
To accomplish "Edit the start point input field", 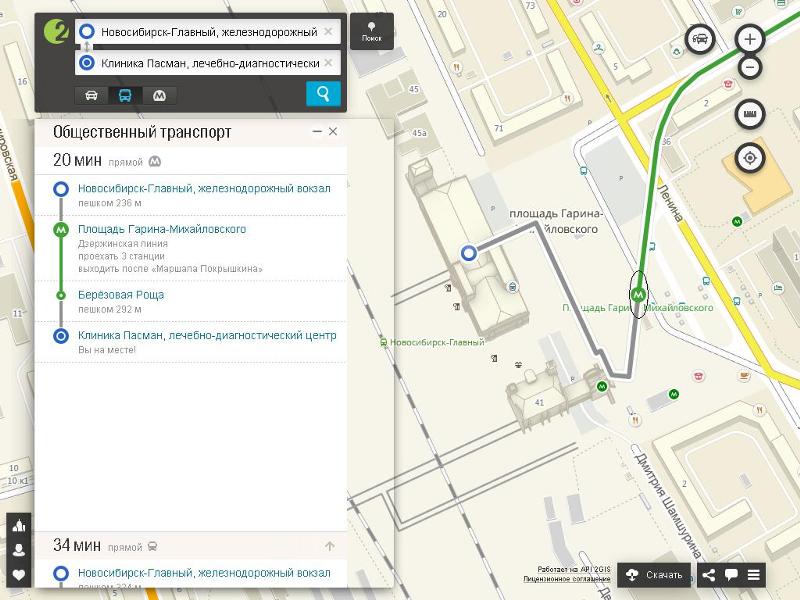I will tap(209, 32).
